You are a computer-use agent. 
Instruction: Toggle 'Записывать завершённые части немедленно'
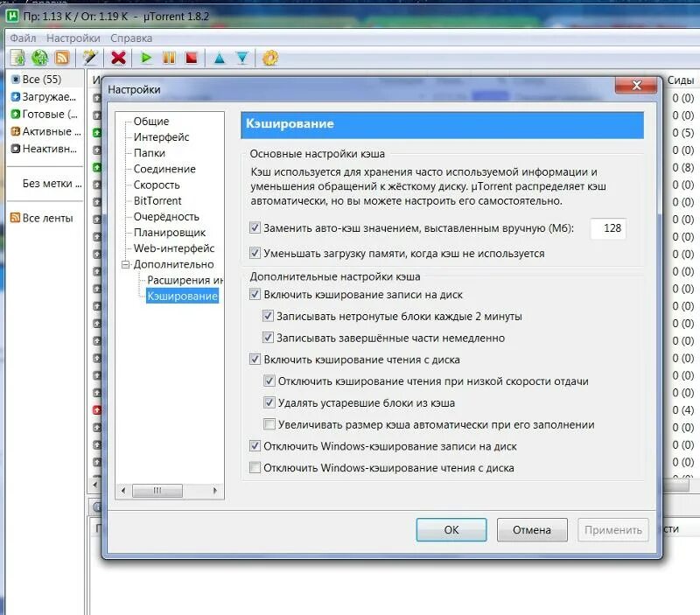pyautogui.click(x=268, y=338)
